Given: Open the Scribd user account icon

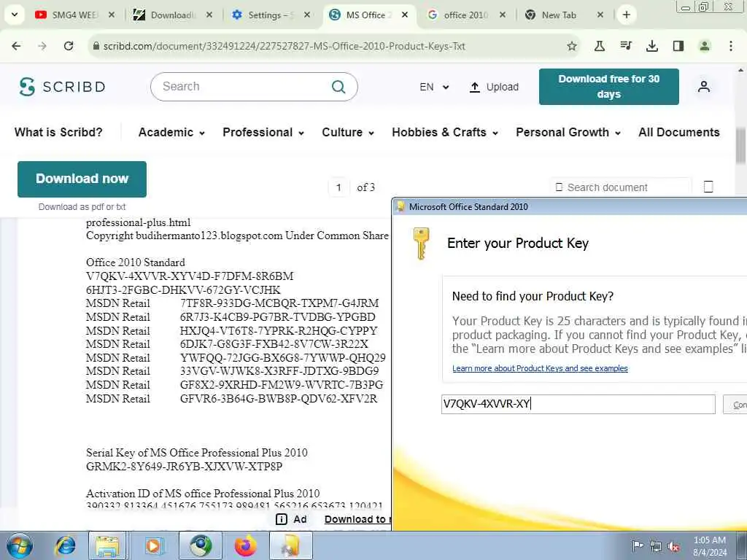Looking at the screenshot, I should 704,87.
